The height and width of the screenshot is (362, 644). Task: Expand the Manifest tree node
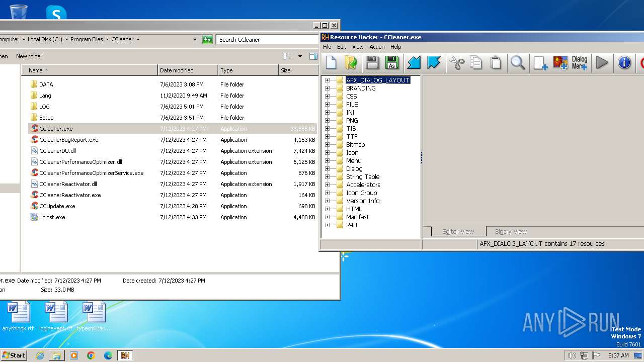327,217
